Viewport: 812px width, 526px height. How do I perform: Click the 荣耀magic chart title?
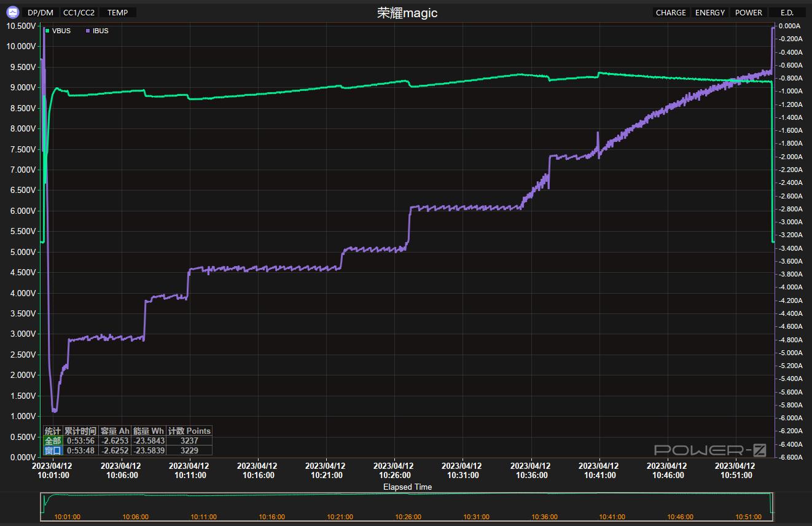pyautogui.click(x=407, y=13)
